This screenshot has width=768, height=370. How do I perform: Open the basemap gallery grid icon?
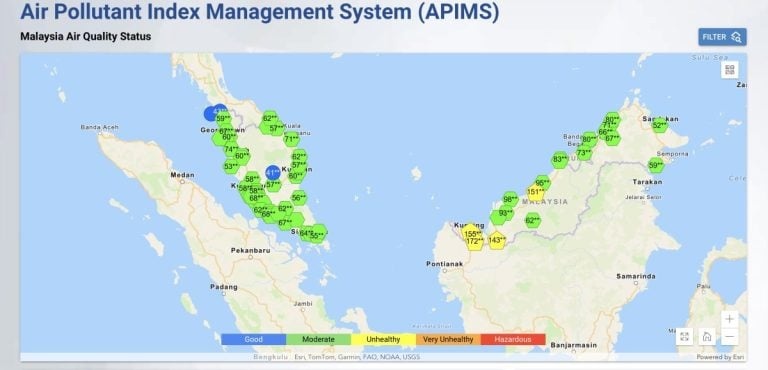coord(729,70)
